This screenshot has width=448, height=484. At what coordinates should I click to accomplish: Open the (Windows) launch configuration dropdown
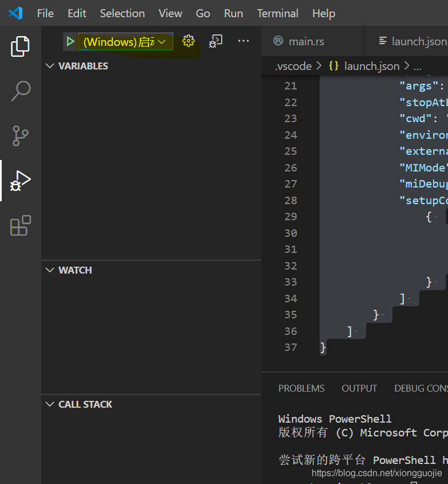[125, 42]
